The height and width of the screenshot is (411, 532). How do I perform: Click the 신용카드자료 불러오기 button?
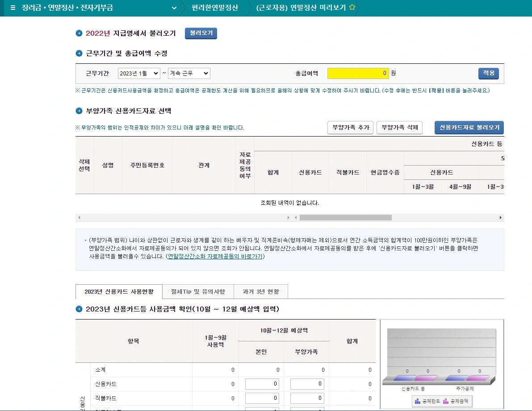[x=469, y=128]
